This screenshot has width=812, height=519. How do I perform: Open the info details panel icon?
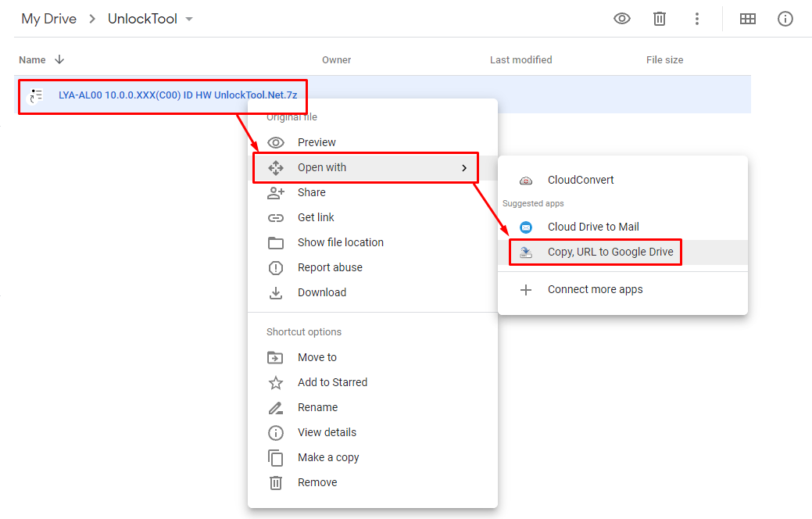tap(785, 20)
